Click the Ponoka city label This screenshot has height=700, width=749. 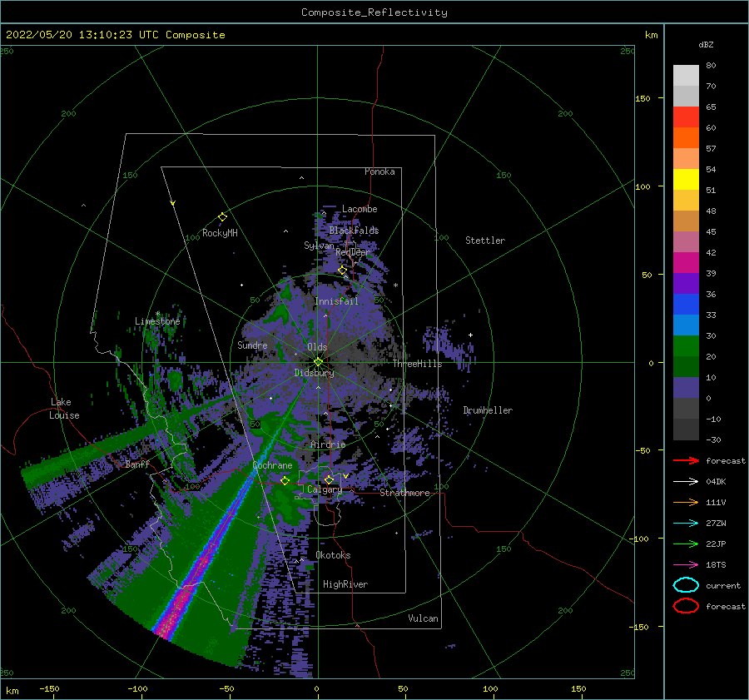pyautogui.click(x=379, y=171)
